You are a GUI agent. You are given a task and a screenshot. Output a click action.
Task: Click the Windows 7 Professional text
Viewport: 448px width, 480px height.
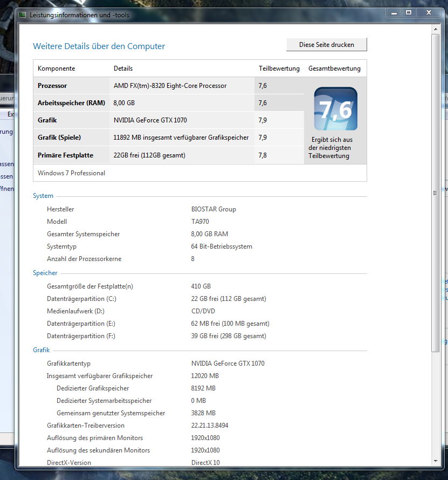[71, 173]
